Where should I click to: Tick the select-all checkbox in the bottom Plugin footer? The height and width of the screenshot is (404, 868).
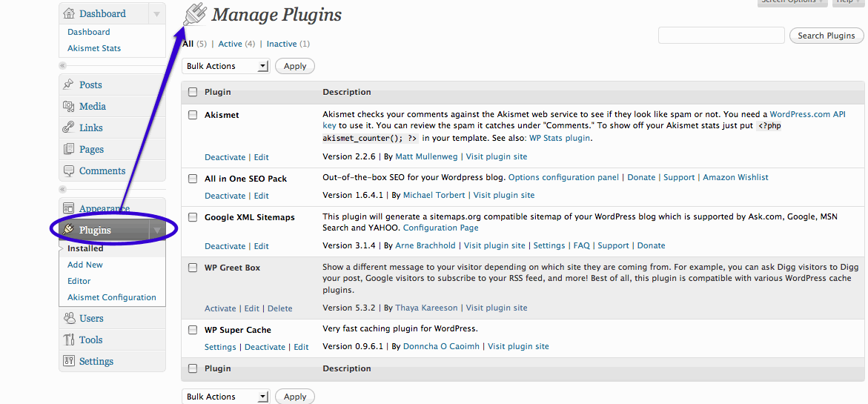(193, 368)
